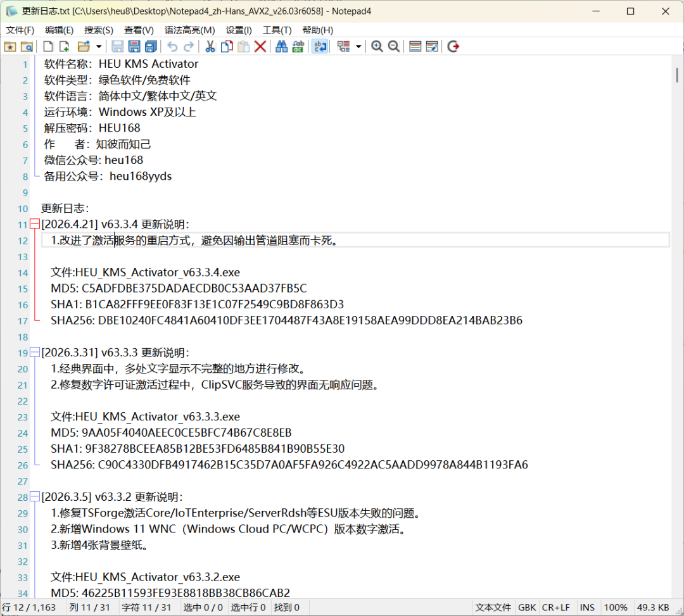The height and width of the screenshot is (616, 684).
Task: Click the 文本文件 scheme in status bar
Action: (493, 607)
